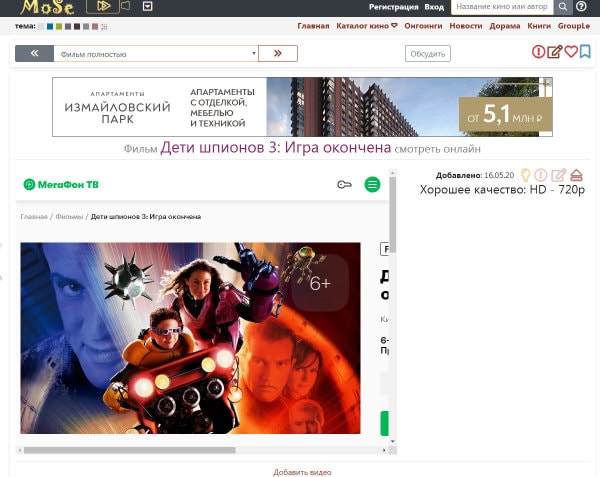Viewport: 600px width, 477px height.
Task: Open the Дорама menu item
Action: (x=505, y=26)
